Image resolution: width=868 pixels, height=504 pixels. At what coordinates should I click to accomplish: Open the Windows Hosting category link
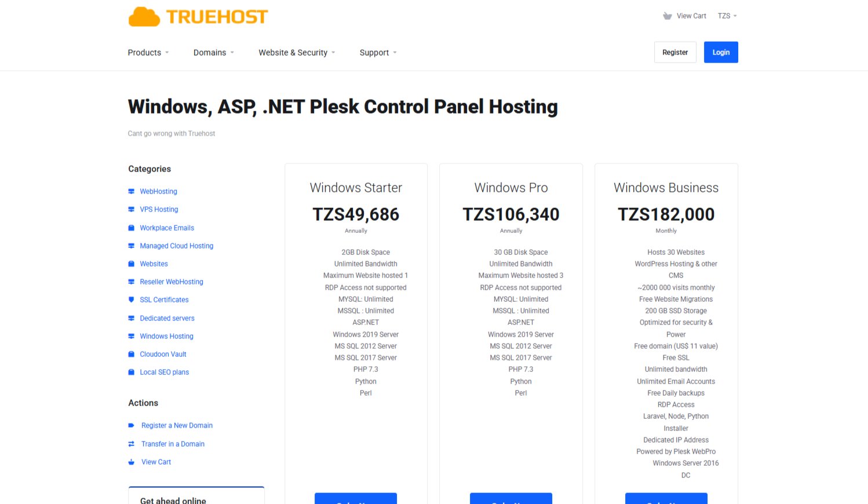[166, 336]
